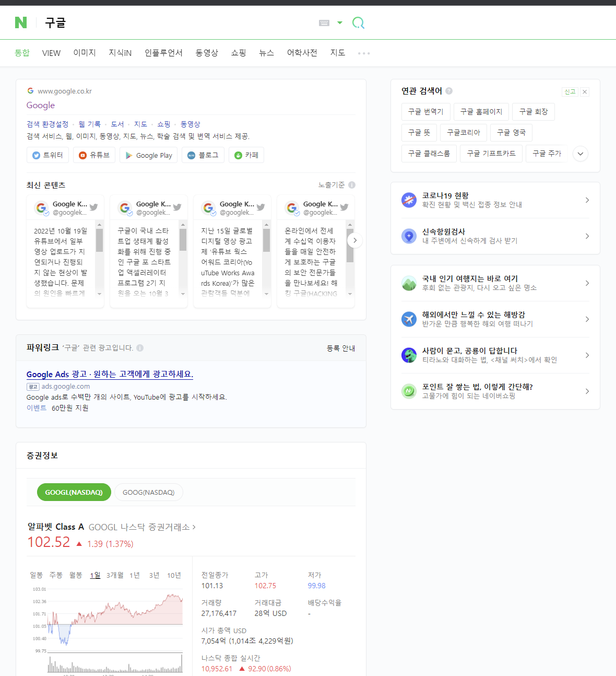
Task: Show next 최신 콘텐츠 cards with arrow
Action: pyautogui.click(x=355, y=240)
